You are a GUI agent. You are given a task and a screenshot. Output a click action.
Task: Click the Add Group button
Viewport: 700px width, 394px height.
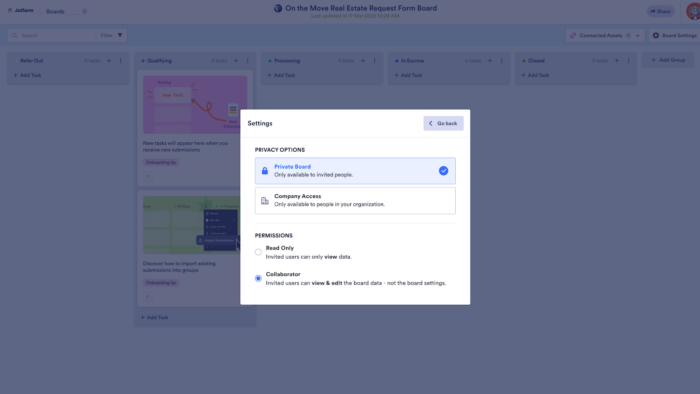pyautogui.click(x=668, y=60)
